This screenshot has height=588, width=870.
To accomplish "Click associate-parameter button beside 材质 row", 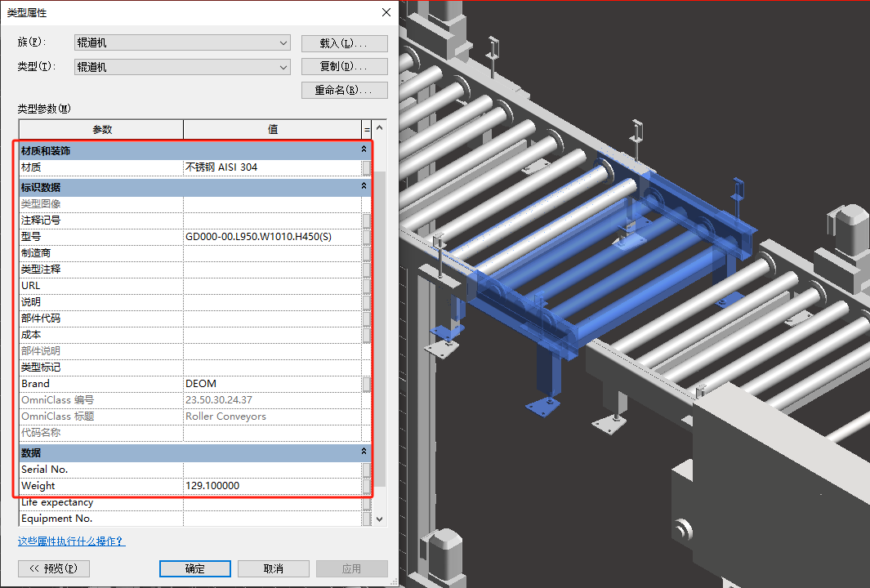I will click(367, 167).
